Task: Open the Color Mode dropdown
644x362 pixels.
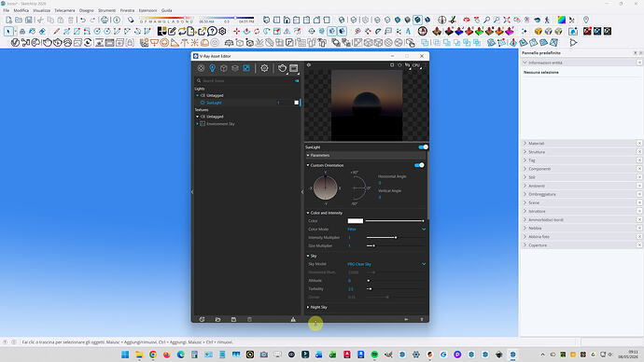Action: 386,230
